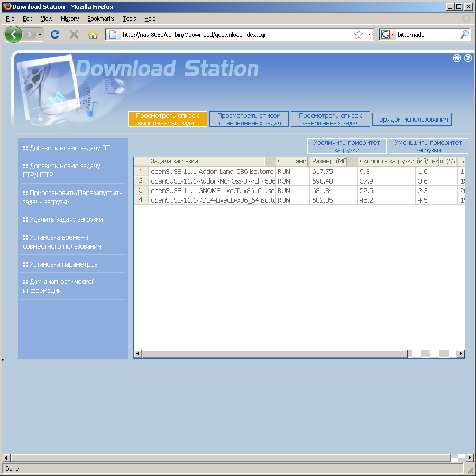Click the Done status bar text
Image resolution: width=476 pixels, height=476 pixels.
pos(12,469)
